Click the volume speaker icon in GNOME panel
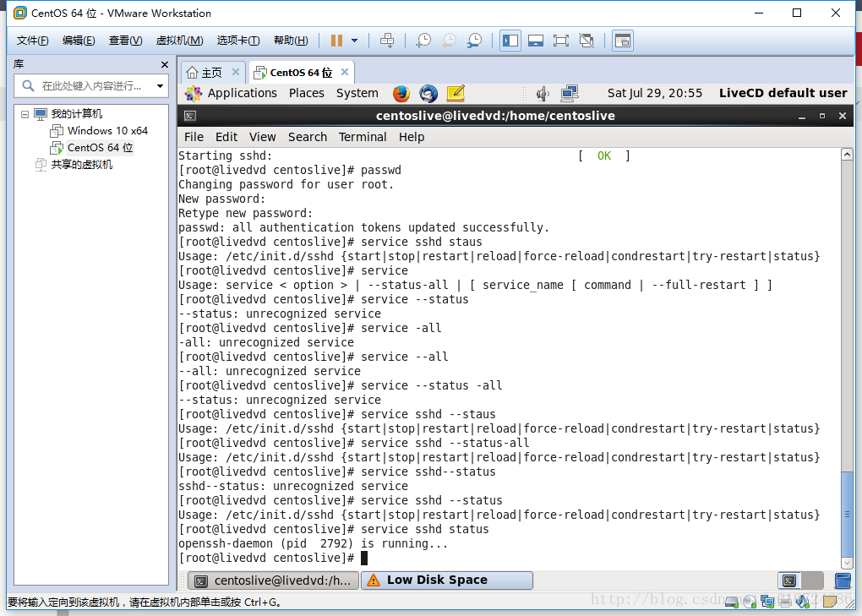This screenshot has height=616, width=862. click(543, 94)
